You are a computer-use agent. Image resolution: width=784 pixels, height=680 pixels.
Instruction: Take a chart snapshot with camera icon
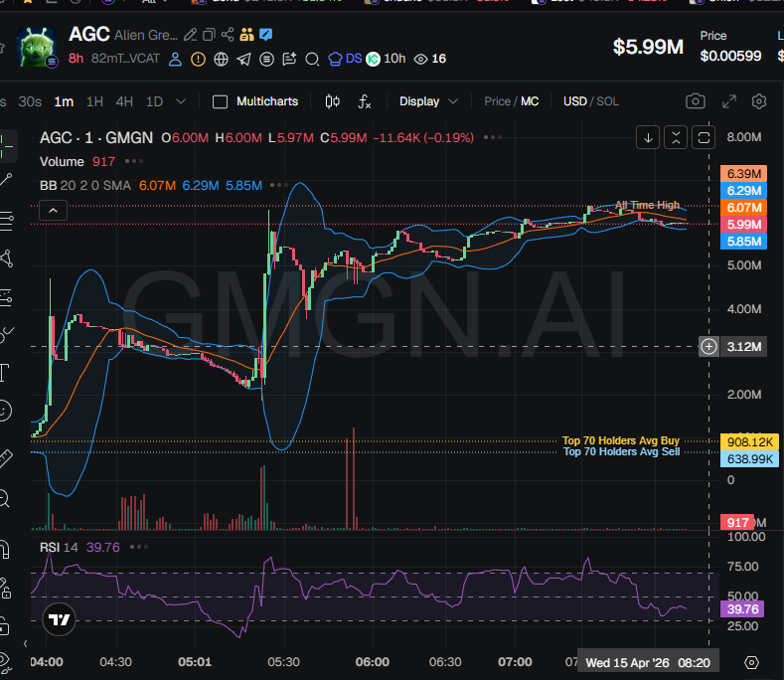point(695,101)
